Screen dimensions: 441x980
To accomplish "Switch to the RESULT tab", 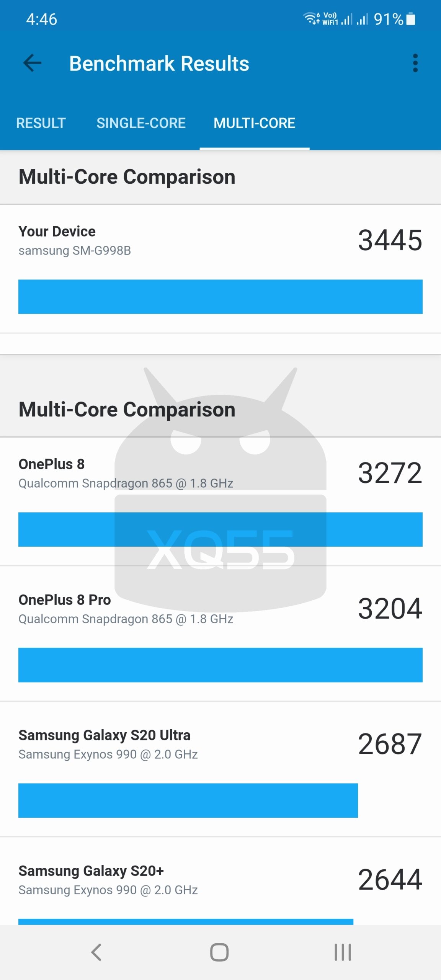I will pos(41,123).
